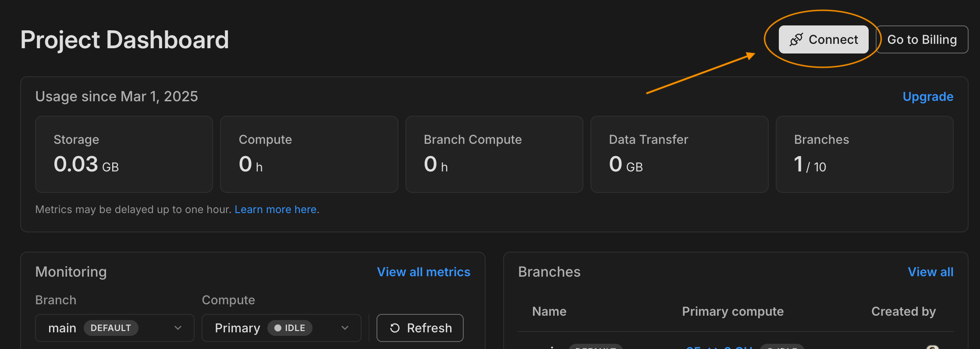This screenshot has height=349, width=980.
Task: Open the Branch dropdown chevron next to main
Action: (178, 328)
